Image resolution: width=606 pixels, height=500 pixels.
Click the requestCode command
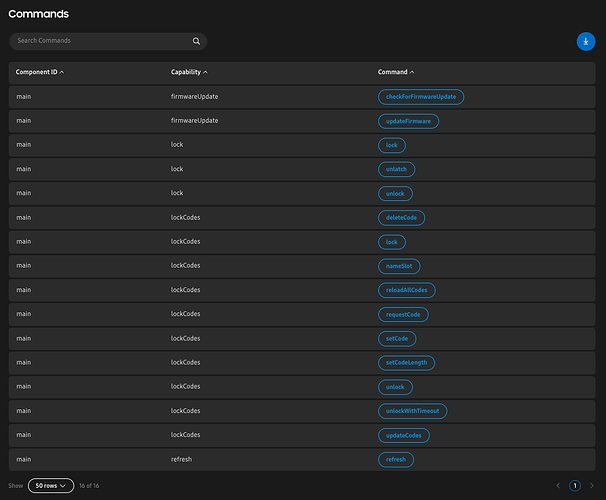click(403, 315)
